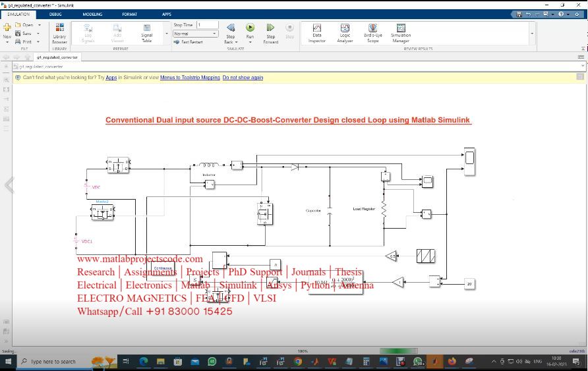Image resolution: width=588 pixels, height=371 pixels.
Task: Open the Simulink app in the taskbar
Action: click(x=434, y=362)
